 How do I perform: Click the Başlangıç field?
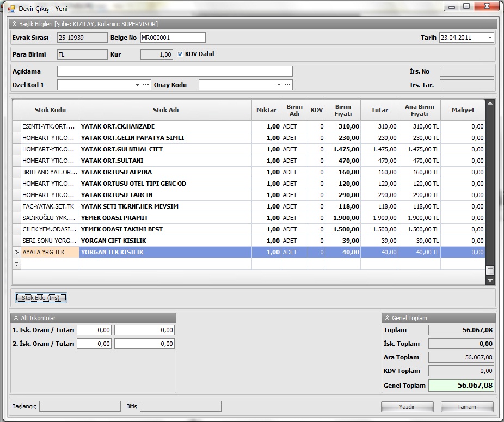(x=79, y=406)
